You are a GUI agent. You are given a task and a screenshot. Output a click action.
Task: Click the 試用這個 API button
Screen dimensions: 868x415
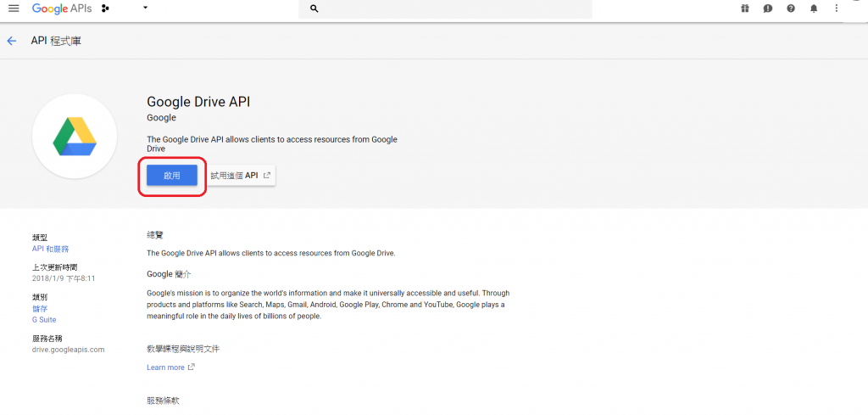[x=241, y=175]
